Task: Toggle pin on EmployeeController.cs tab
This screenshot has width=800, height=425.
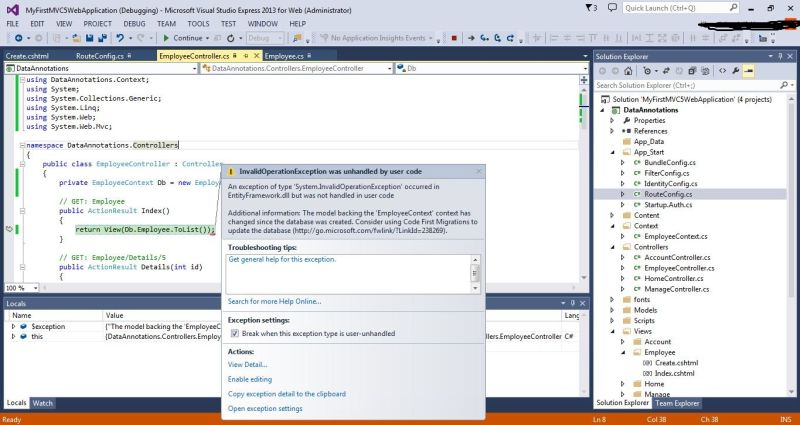Action: [246, 56]
